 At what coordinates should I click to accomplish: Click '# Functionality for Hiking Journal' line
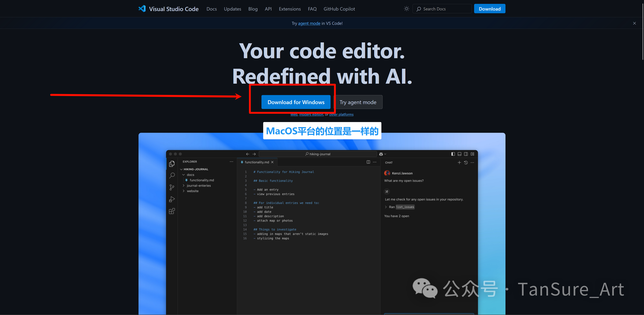(283, 172)
